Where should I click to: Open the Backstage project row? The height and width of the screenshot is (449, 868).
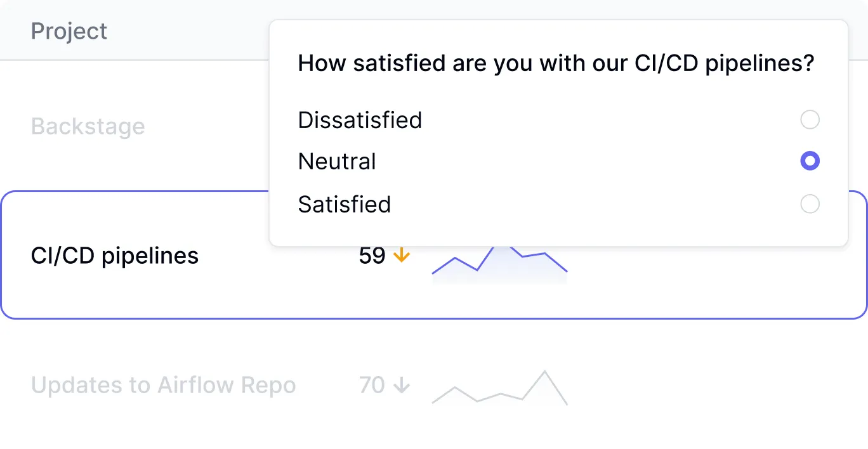coord(88,126)
